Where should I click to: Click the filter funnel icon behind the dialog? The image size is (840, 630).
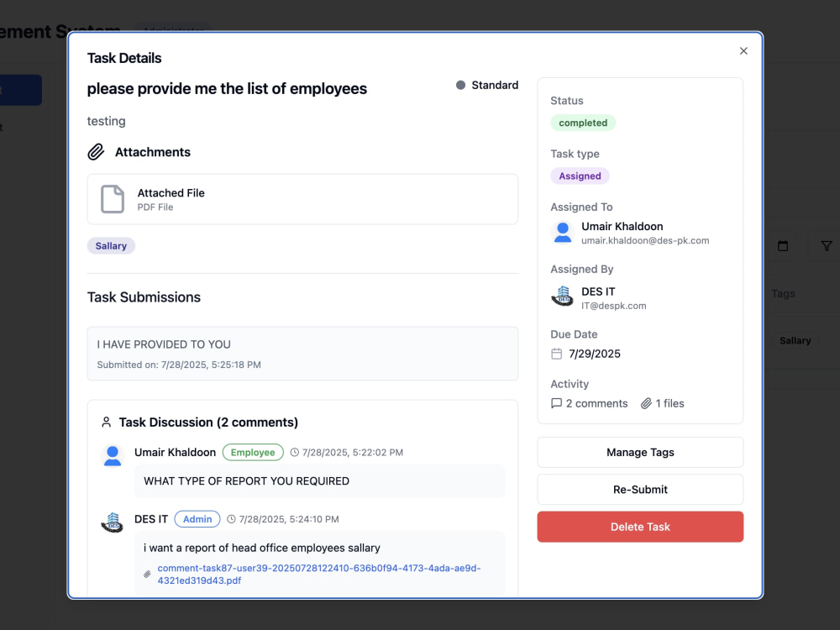pyautogui.click(x=826, y=246)
